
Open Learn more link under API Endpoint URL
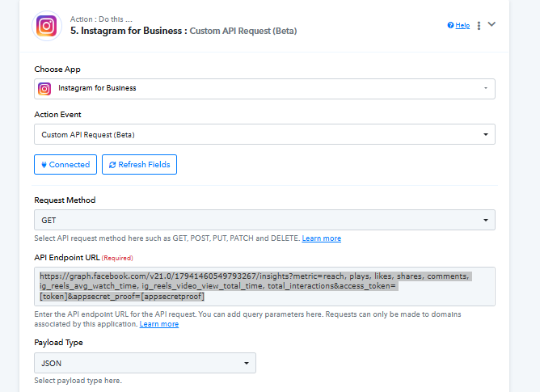(x=158, y=324)
